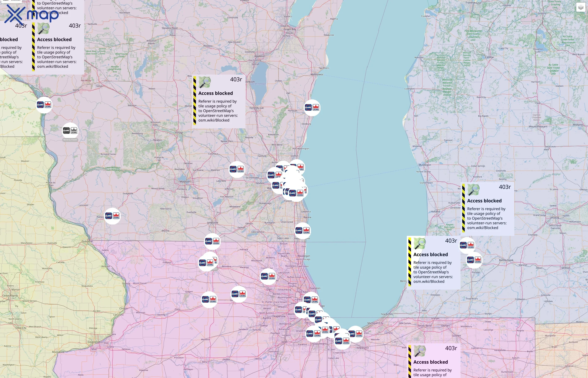Click the xmap logo
The image size is (588, 378).
32,15
